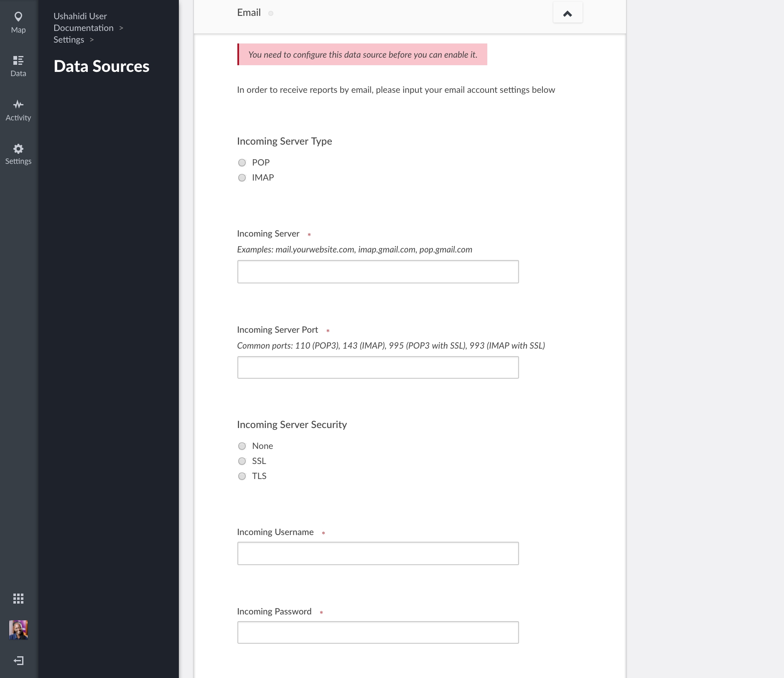Select POP as incoming server type

click(242, 163)
